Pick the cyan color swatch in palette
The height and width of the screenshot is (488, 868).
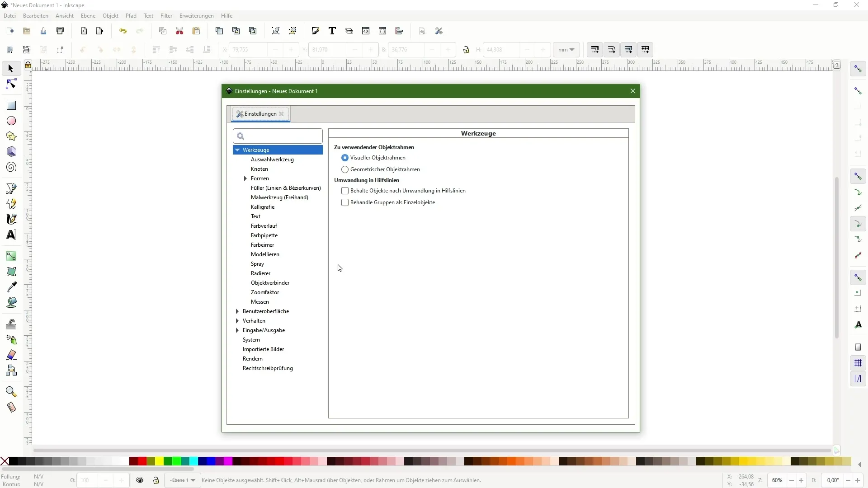[x=193, y=461]
